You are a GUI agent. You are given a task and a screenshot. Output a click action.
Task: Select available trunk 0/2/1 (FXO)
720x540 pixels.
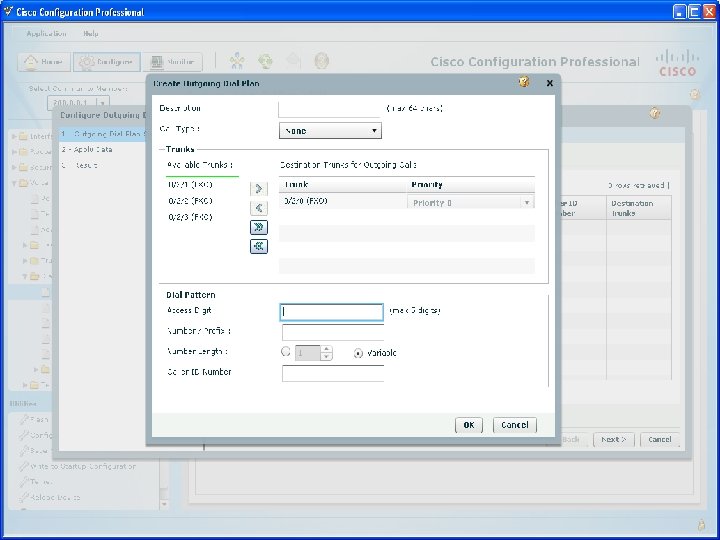190,185
